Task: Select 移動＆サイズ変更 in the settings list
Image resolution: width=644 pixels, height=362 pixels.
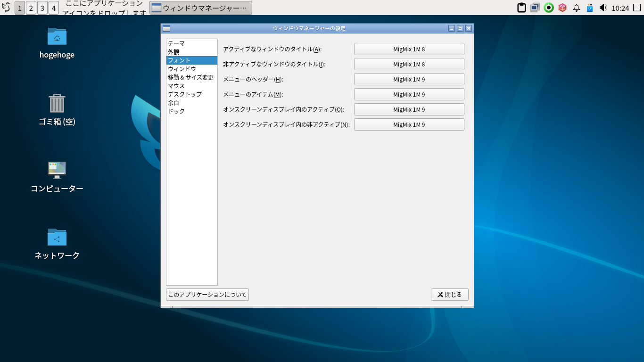Action: [192, 77]
